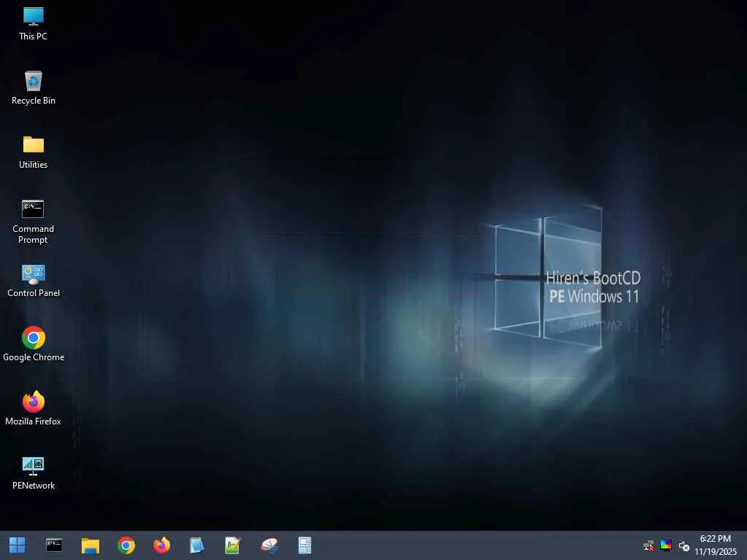
Task: Click the 'Recycle Bin' label on desktop
Action: (x=34, y=101)
